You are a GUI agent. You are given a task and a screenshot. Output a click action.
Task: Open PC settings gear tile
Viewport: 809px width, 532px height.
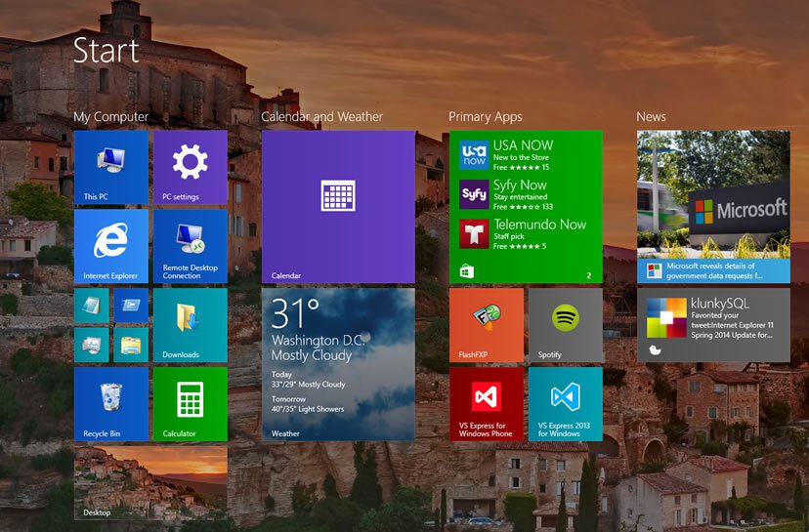click(190, 167)
